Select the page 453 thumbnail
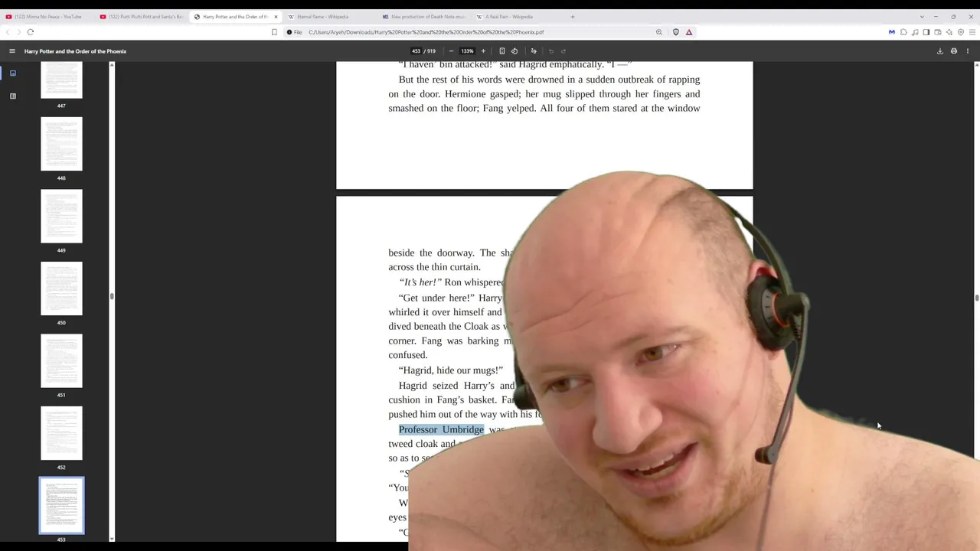980x551 pixels. [x=61, y=505]
